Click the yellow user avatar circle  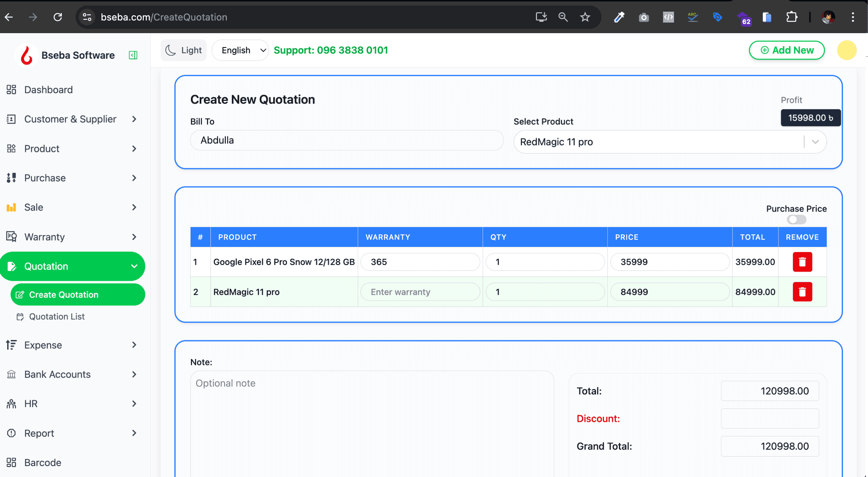846,50
